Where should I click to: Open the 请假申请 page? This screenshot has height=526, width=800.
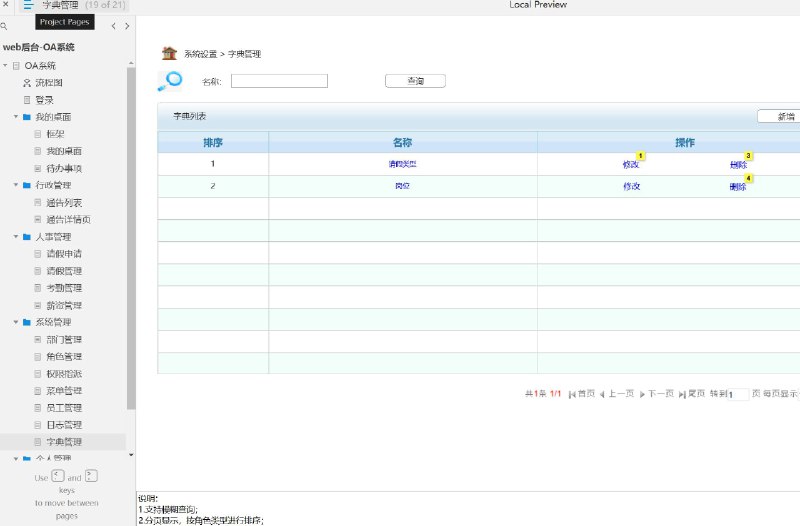[x=64, y=254]
